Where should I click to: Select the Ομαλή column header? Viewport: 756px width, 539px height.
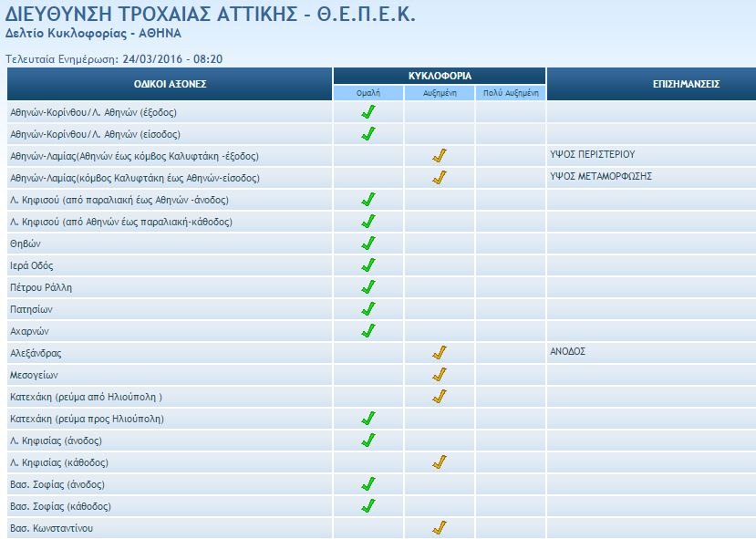(368, 91)
